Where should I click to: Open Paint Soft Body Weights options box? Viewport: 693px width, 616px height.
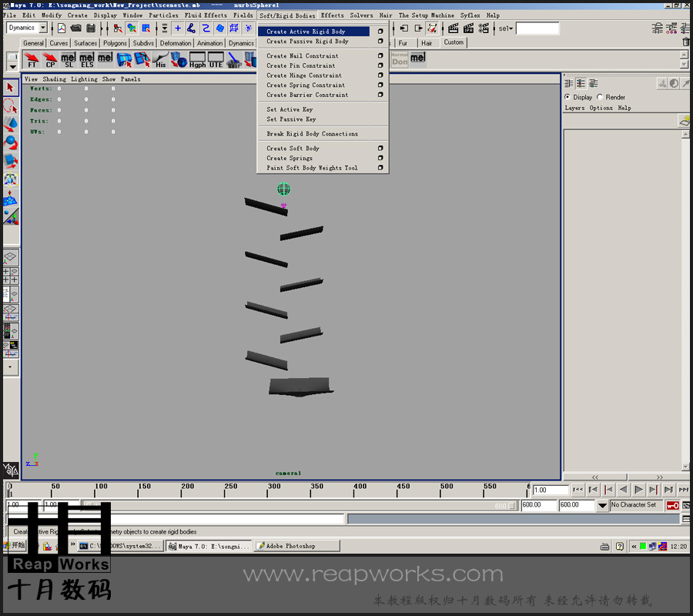click(380, 168)
